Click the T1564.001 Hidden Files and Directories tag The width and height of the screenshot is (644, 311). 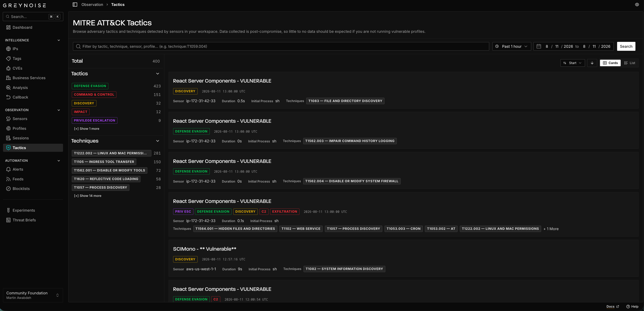(x=235, y=229)
